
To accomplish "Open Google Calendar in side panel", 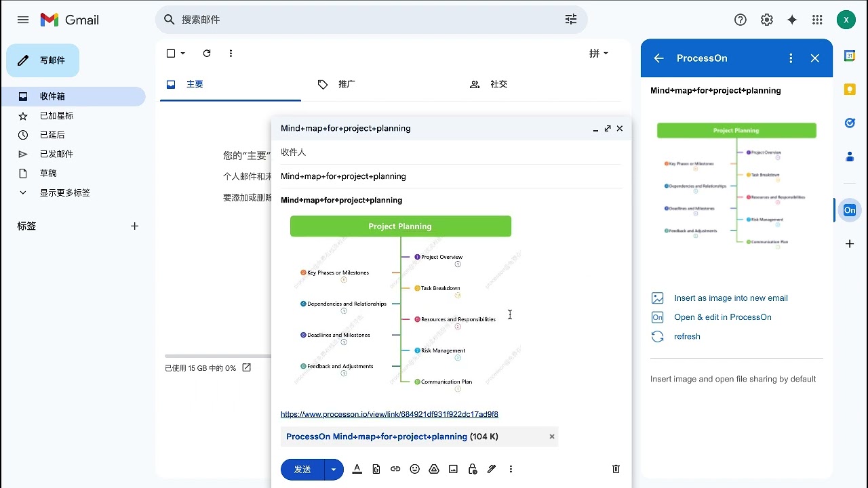I will click(x=850, y=56).
